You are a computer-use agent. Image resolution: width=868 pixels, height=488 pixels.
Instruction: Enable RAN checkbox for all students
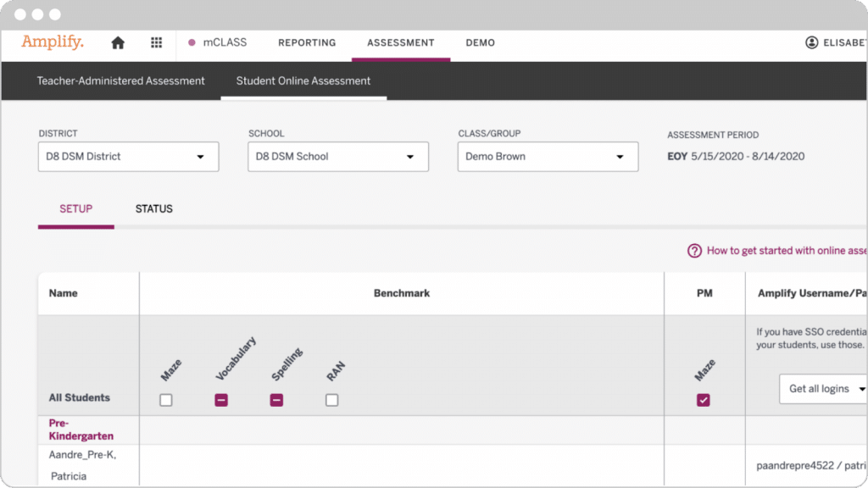[x=331, y=400]
